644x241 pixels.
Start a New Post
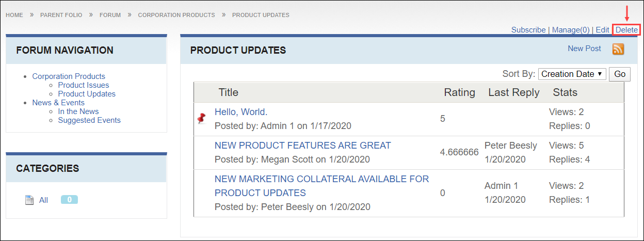(584, 49)
